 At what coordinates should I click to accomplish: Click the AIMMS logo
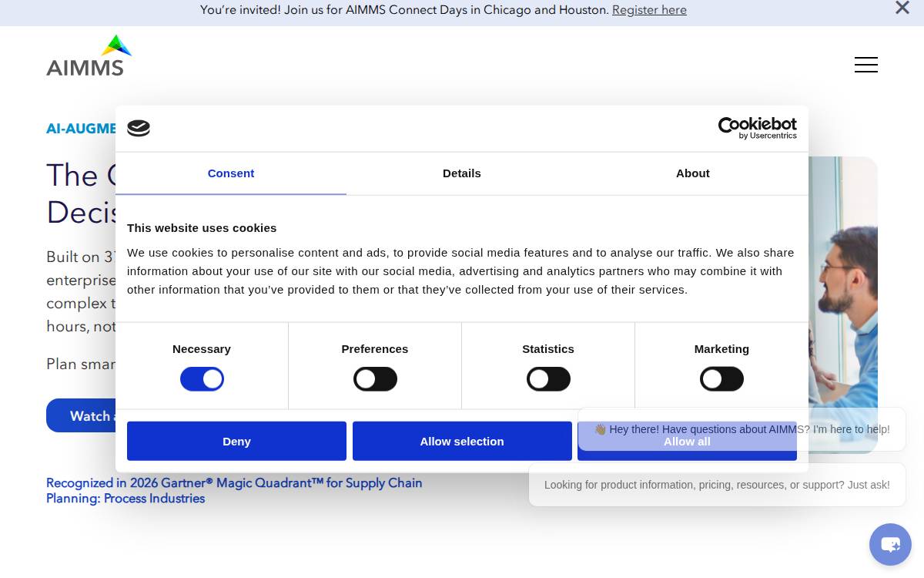[89, 55]
